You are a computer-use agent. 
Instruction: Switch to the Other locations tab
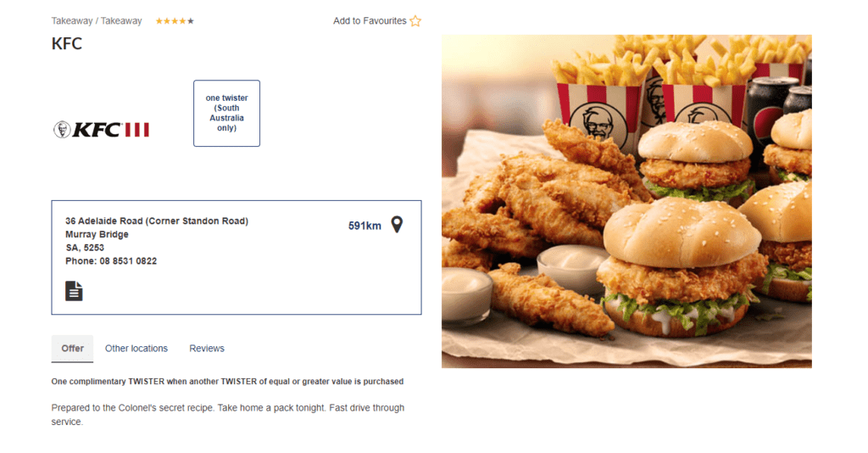click(x=136, y=349)
